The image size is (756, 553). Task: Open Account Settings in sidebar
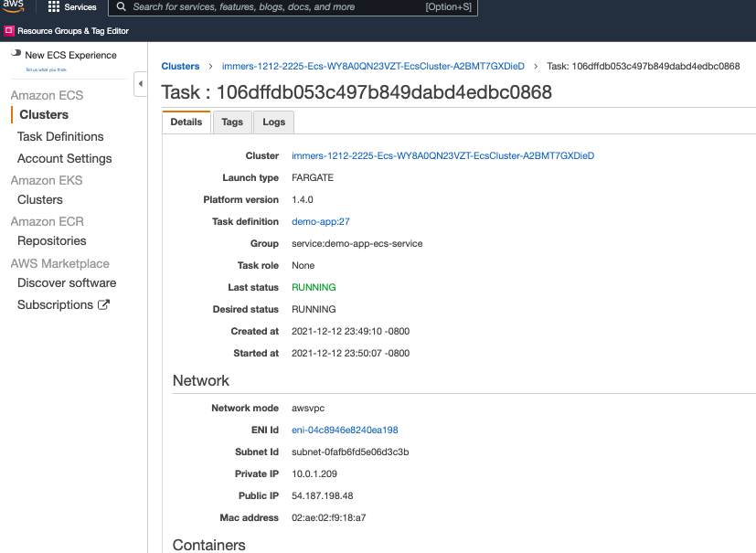tap(65, 159)
